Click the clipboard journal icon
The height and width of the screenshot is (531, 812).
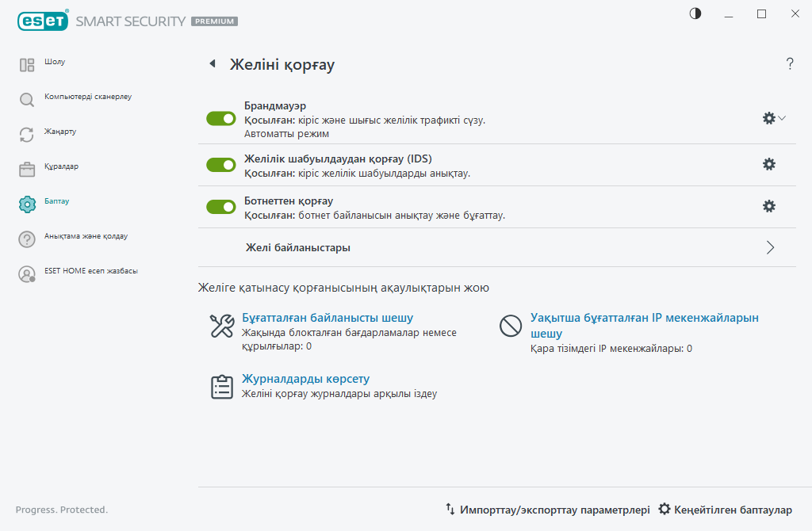221,386
